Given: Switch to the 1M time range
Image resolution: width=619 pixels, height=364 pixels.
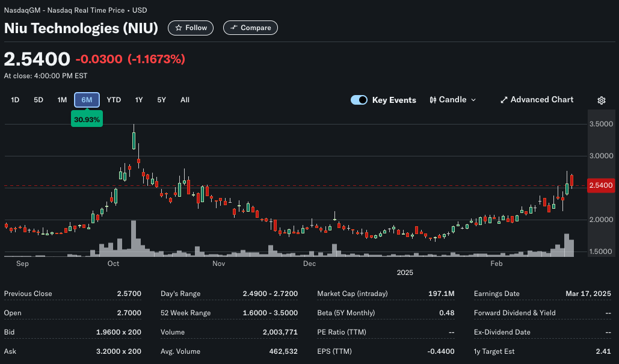Looking at the screenshot, I should [x=62, y=100].
